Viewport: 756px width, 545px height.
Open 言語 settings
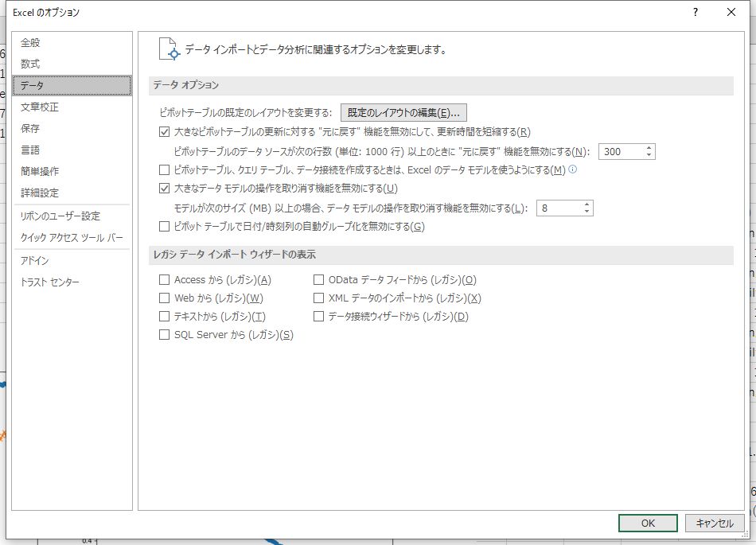(72, 150)
